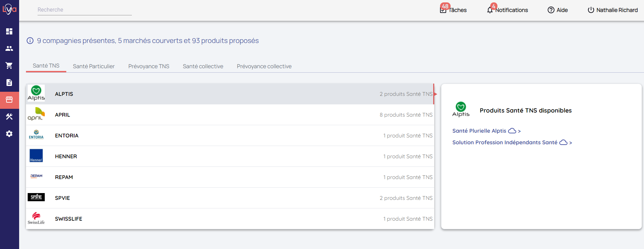
Task: Switch to Prévoyance collective tab
Action: (x=264, y=66)
